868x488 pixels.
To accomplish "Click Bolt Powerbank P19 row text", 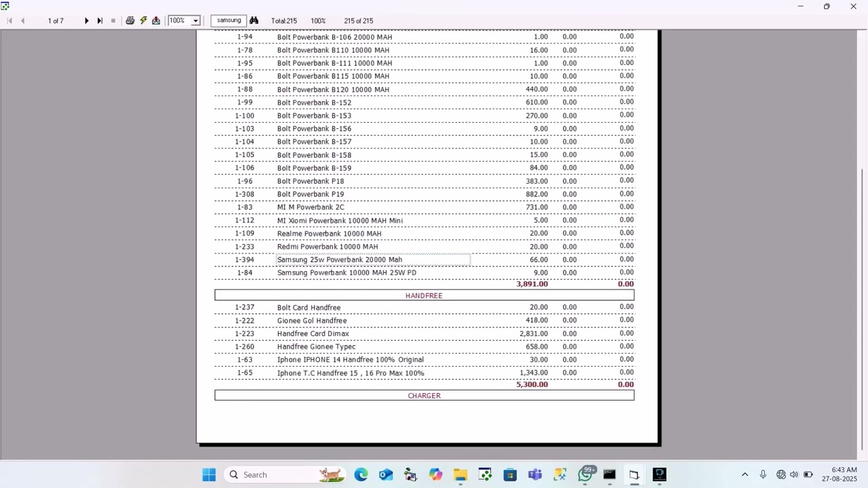I will click(x=311, y=195).
